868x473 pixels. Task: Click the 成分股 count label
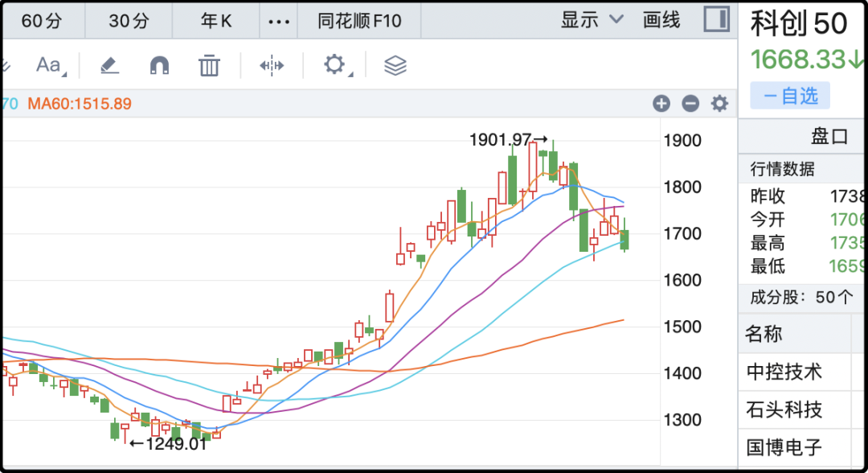(x=801, y=298)
